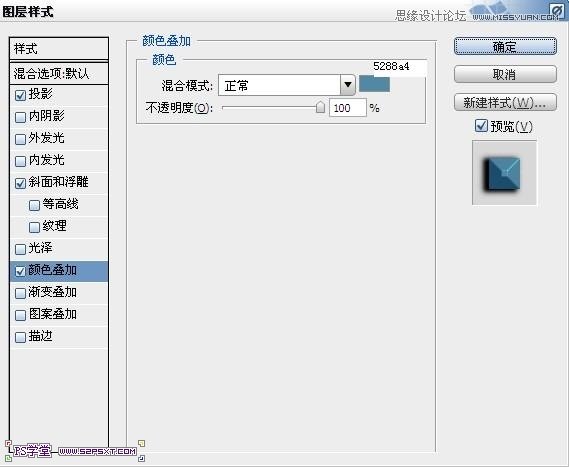Image resolution: width=569 pixels, height=467 pixels.
Task: Open the 混合模式 dropdown arrow
Action: [x=348, y=85]
